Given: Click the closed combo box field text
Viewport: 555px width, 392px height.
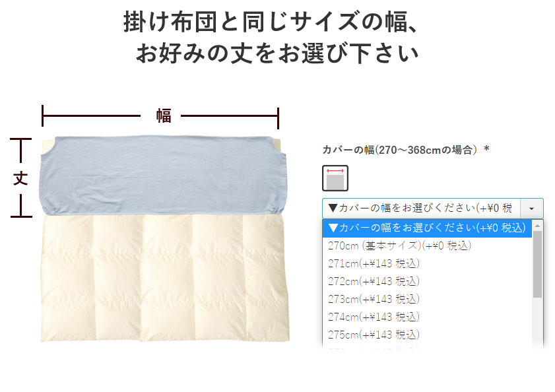Looking at the screenshot, I should (x=420, y=209).
